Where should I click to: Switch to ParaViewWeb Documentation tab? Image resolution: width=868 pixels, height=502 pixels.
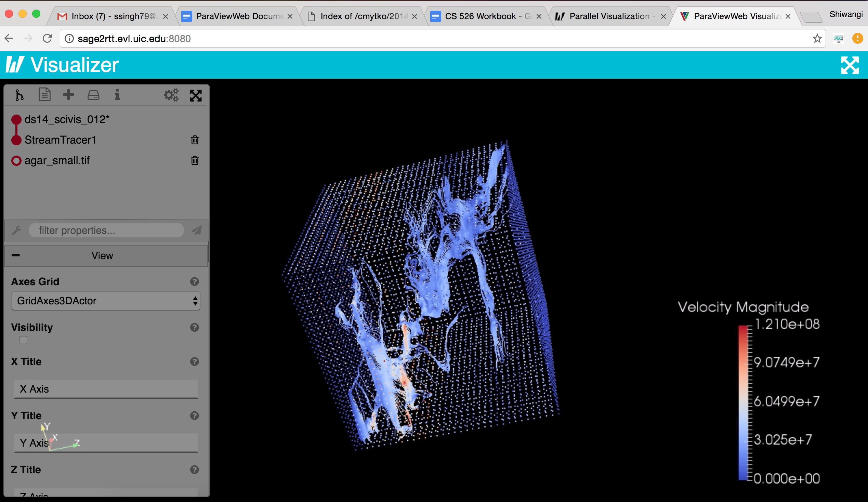point(237,16)
